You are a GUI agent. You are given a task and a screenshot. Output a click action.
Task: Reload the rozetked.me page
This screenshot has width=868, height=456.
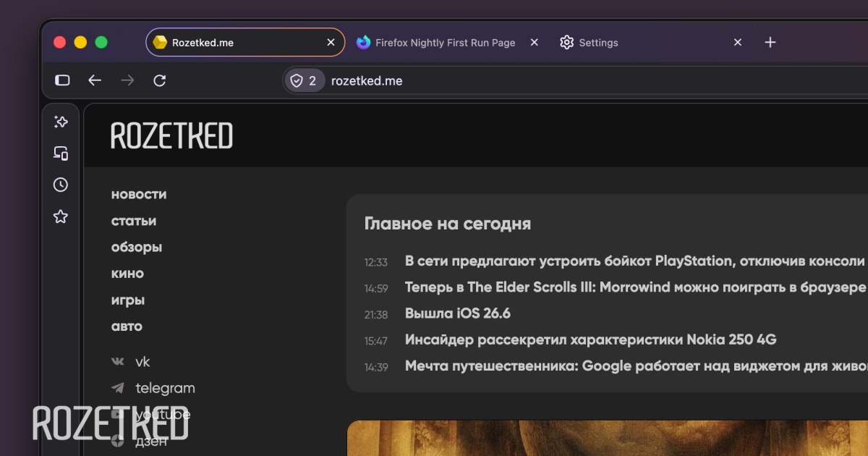pos(160,80)
